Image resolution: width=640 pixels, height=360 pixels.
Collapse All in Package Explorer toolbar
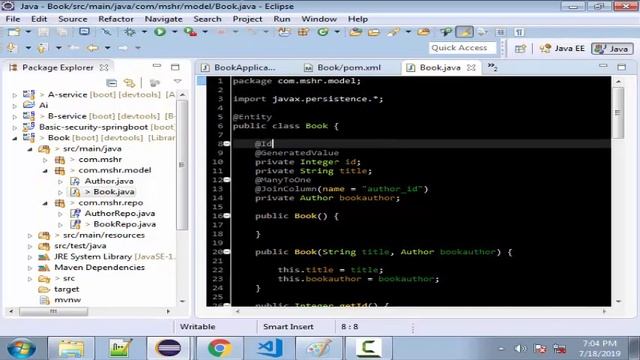coord(111,83)
